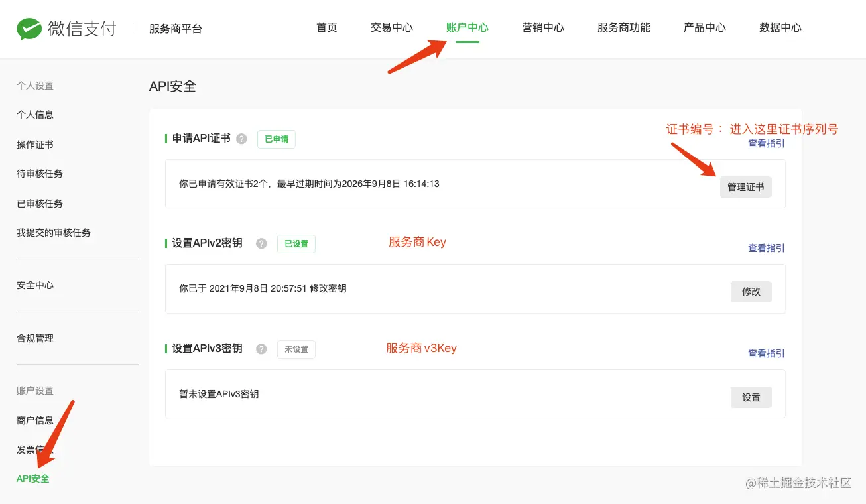Open the 服务商功能 tab
This screenshot has width=866, height=504.
click(624, 27)
